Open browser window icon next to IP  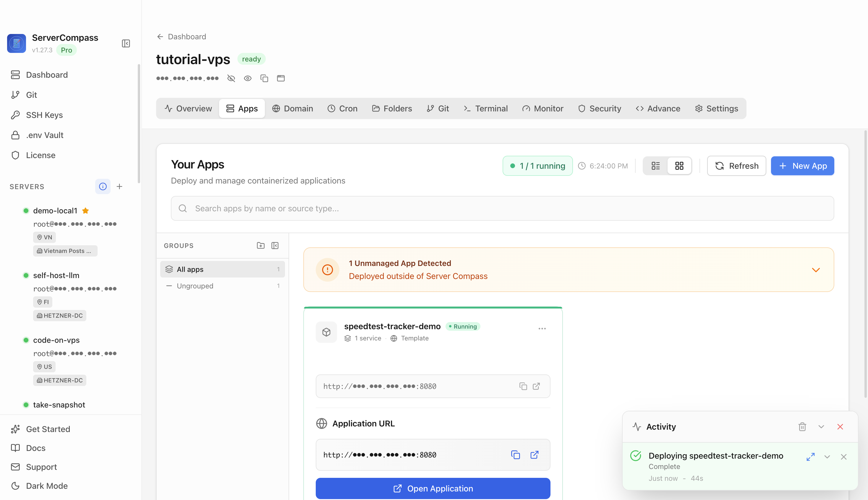[x=281, y=78]
